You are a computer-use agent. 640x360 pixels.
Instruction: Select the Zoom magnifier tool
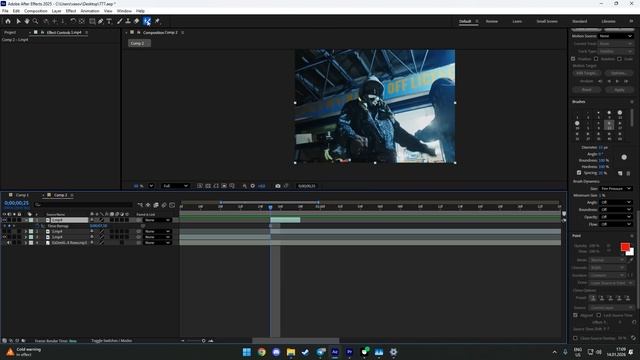(x=36, y=21)
